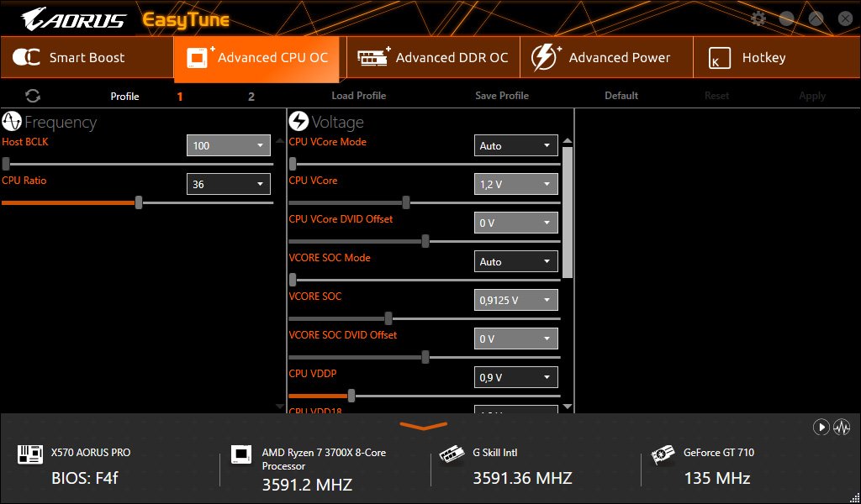The width and height of the screenshot is (861, 504).
Task: Click the refresh arrows icon beside Profile
Action: pyautogui.click(x=33, y=96)
